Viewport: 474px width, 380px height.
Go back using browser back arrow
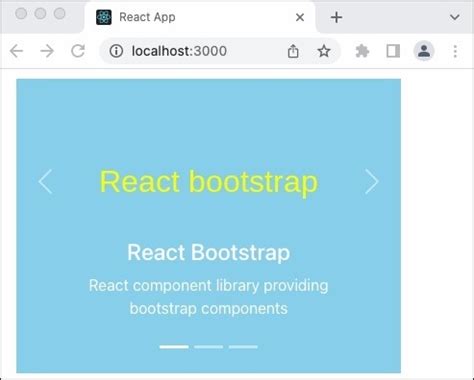(x=16, y=51)
